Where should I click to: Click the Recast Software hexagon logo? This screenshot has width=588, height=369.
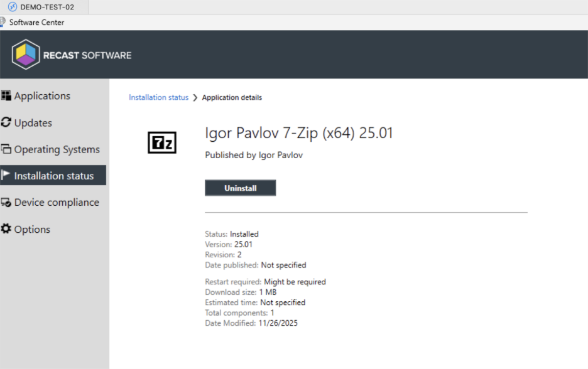point(26,55)
